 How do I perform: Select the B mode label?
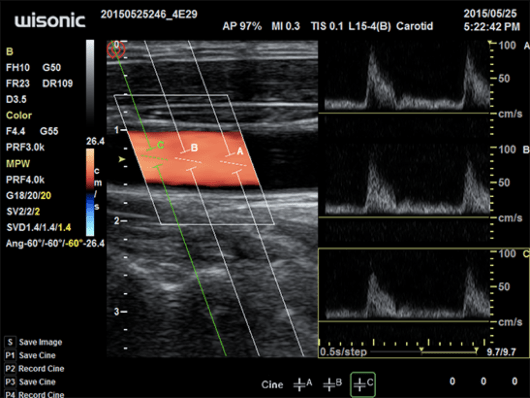tap(9, 51)
